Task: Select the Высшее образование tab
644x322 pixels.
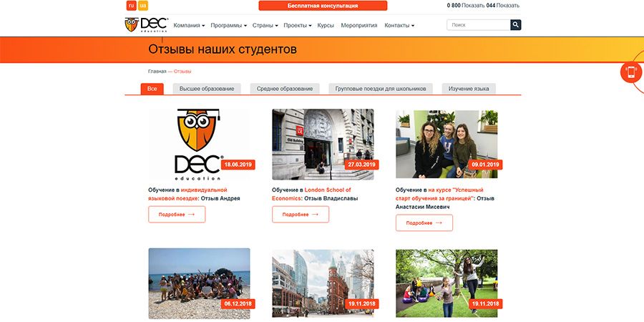Action: tap(206, 89)
